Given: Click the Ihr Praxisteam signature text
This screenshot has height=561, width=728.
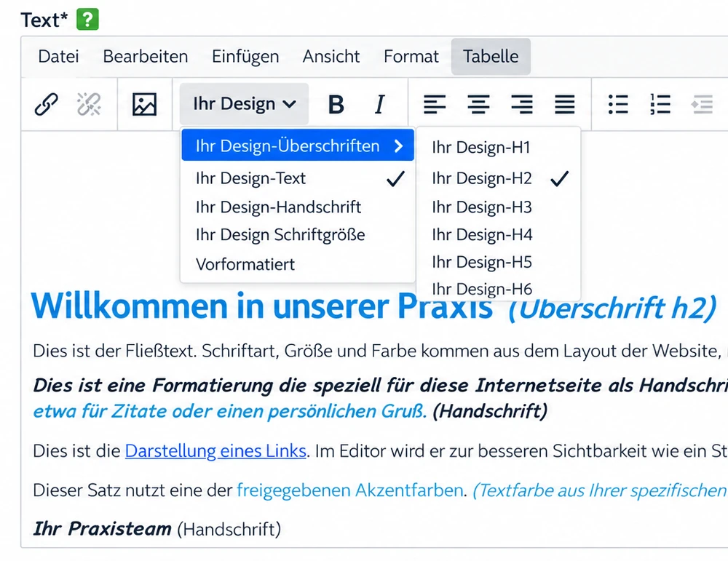Looking at the screenshot, I should [102, 528].
